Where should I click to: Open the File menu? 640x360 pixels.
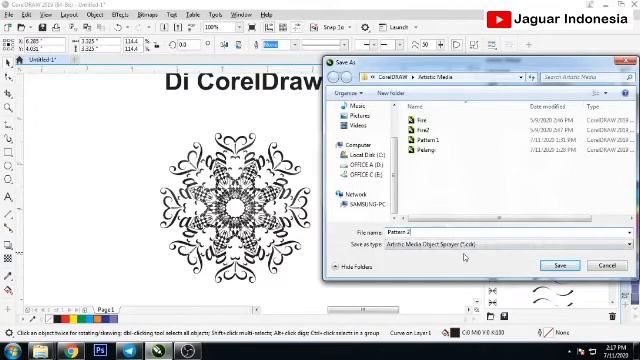8,15
